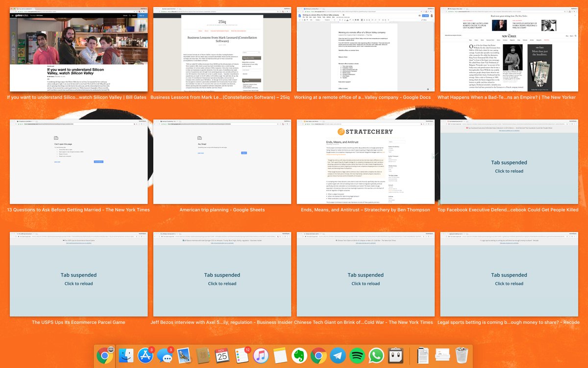Screen dimensions: 588x368
Task: Open the Trash in the dock
Action: (x=462, y=355)
